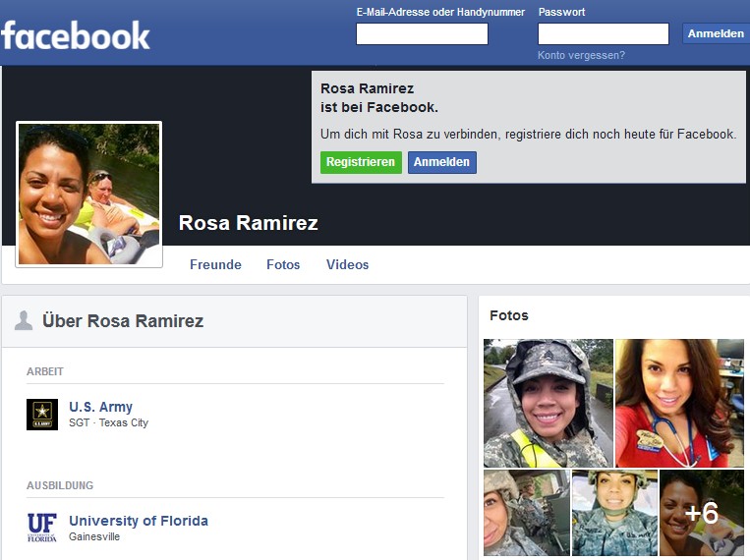Click the SGT · Texas City text
Viewport: 750px width, 560px height.
coord(108,422)
